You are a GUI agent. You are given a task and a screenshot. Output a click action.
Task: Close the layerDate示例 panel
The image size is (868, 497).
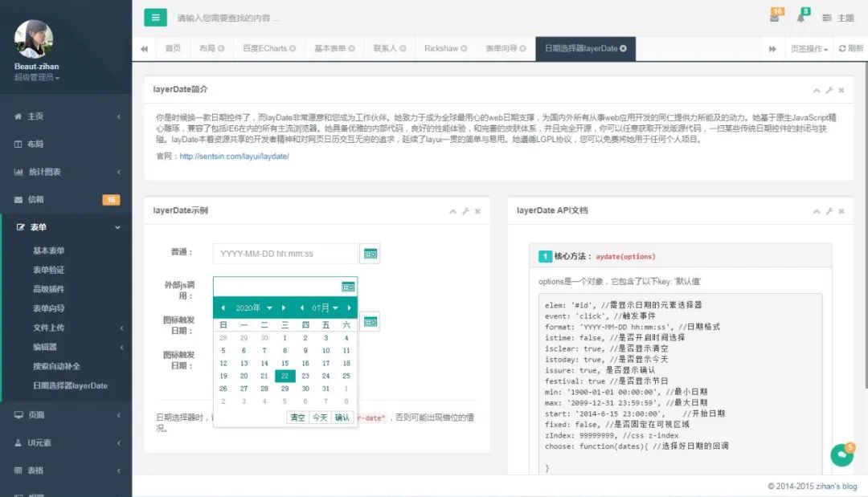[477, 211]
